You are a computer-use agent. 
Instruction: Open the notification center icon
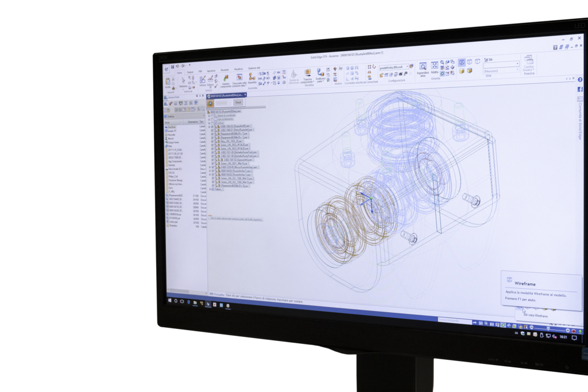(574, 337)
